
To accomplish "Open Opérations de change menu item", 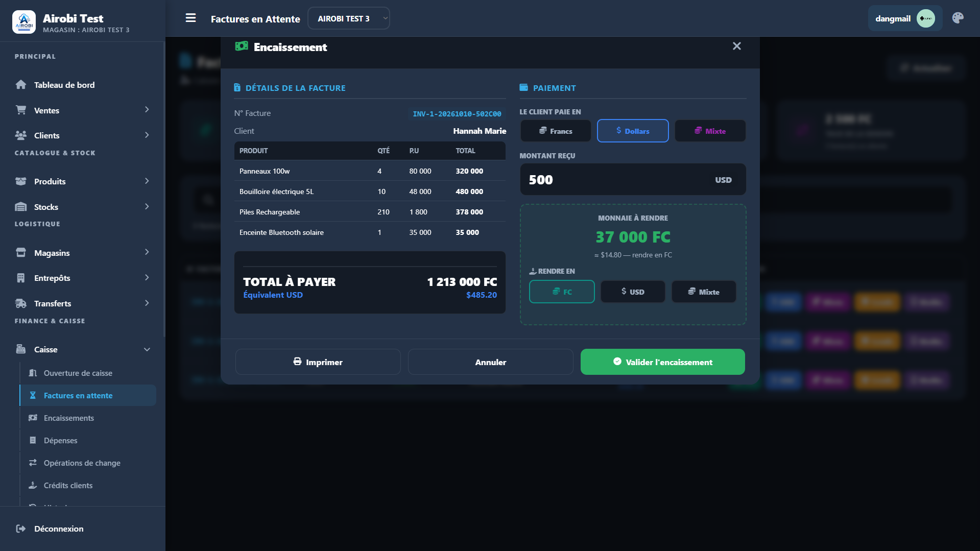I will point(88,463).
